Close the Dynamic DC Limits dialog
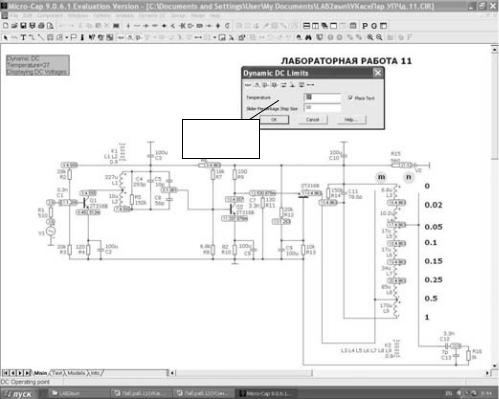 (377, 73)
